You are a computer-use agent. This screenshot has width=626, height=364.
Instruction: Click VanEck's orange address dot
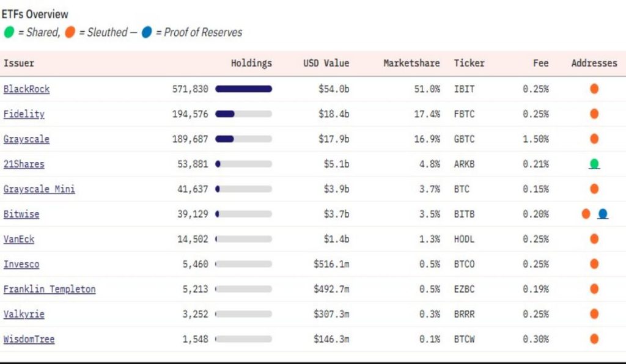click(594, 239)
